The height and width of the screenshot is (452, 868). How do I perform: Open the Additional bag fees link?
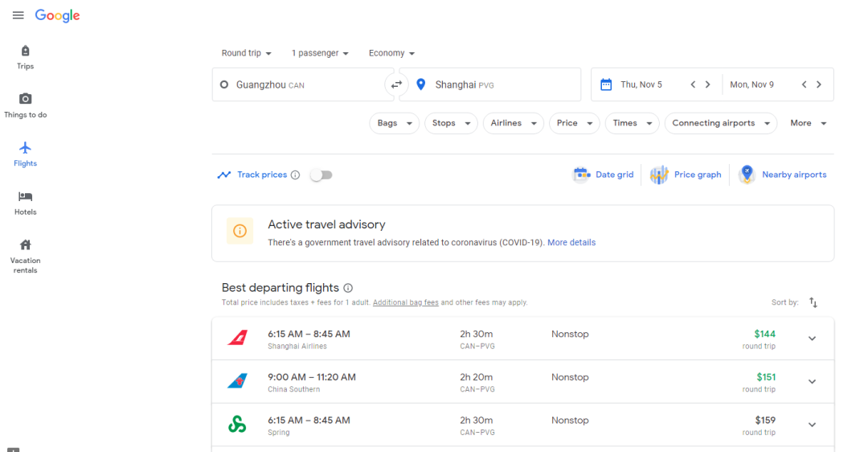pyautogui.click(x=406, y=302)
